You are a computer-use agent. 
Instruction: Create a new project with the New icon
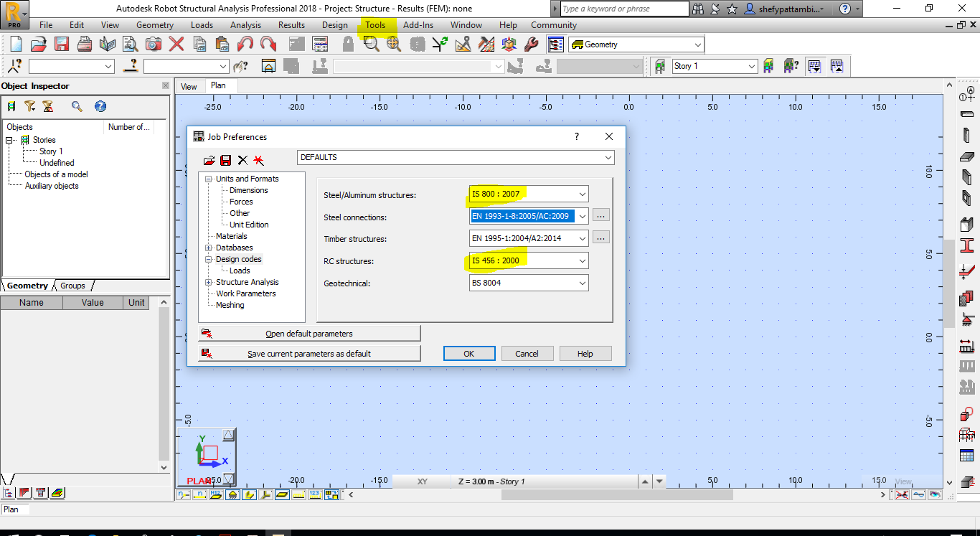click(14, 43)
